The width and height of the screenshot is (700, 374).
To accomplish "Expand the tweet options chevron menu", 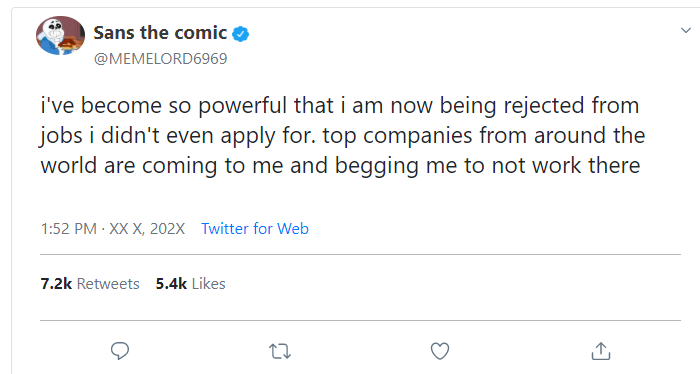I will click(x=686, y=30).
